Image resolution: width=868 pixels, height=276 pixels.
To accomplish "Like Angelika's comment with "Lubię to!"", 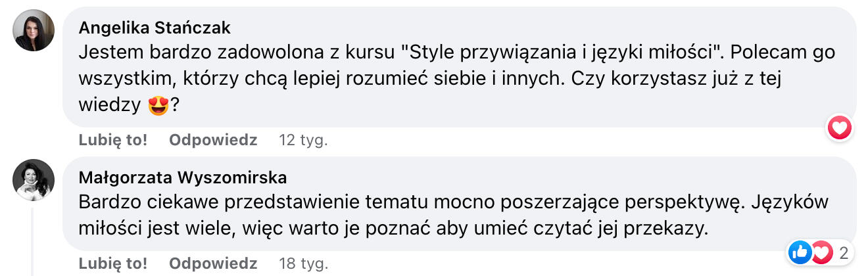I will click(112, 140).
